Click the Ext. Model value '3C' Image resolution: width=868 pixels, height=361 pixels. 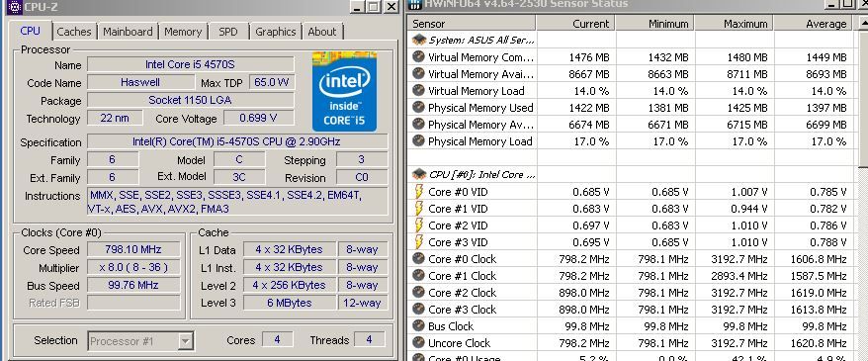point(239,177)
